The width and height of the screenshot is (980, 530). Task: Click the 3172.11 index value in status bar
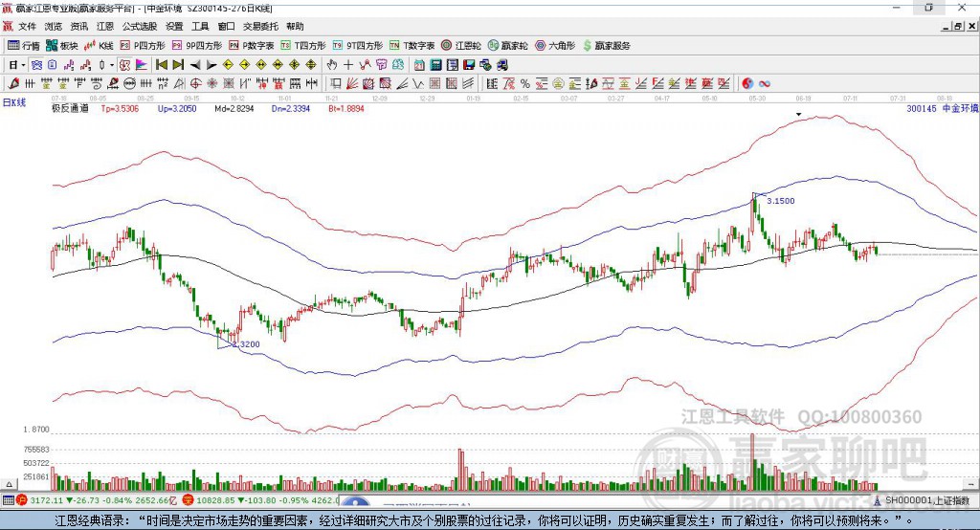pyautogui.click(x=46, y=500)
